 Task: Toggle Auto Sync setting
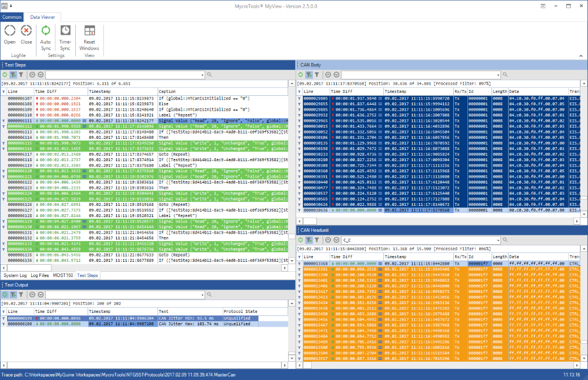[x=45, y=31]
